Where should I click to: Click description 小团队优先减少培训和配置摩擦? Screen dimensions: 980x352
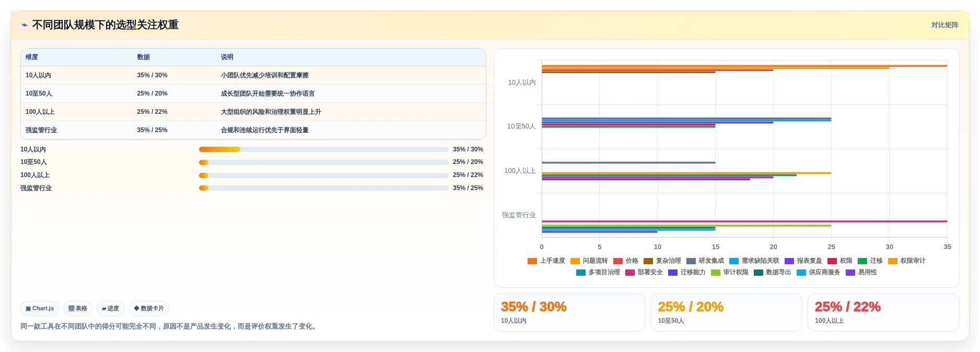click(x=264, y=75)
